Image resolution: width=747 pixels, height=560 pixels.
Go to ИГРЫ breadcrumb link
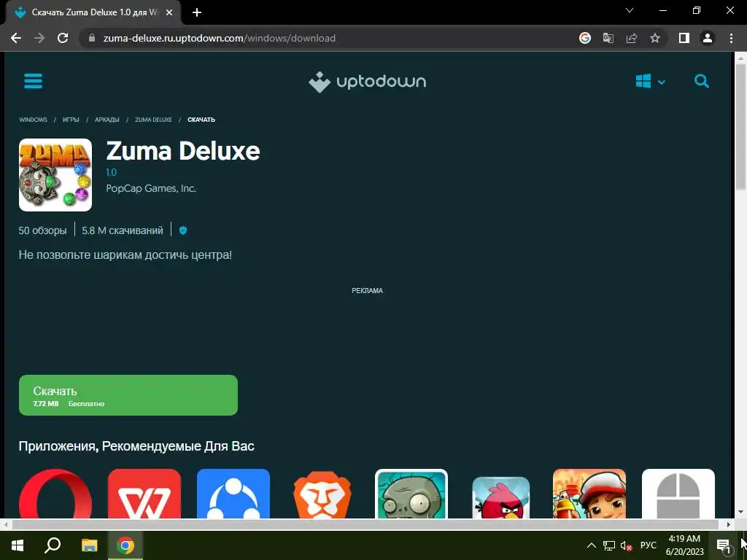coord(71,120)
